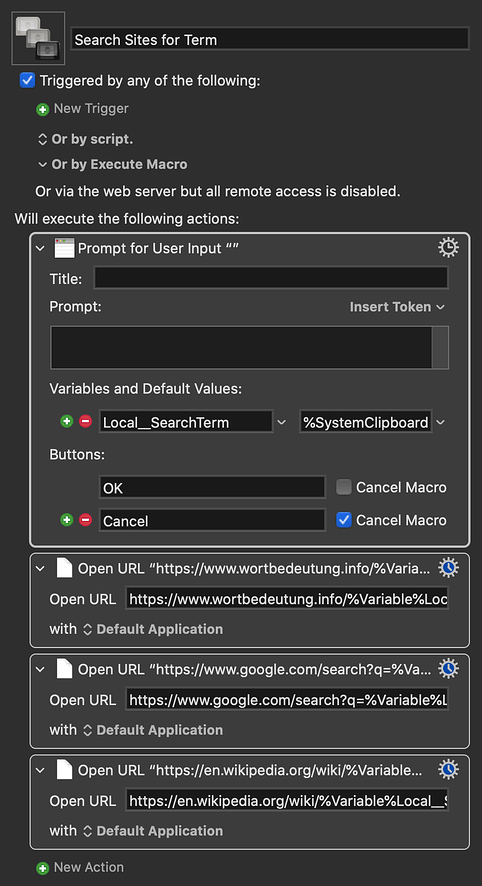Add a variable with green plus beside Local__SearchTerm
Image resolution: width=482 pixels, height=886 pixels.
67,422
